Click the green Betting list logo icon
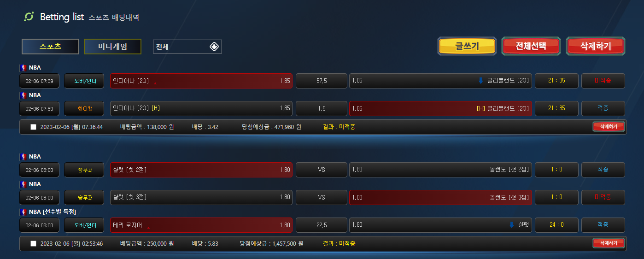 pos(29,17)
